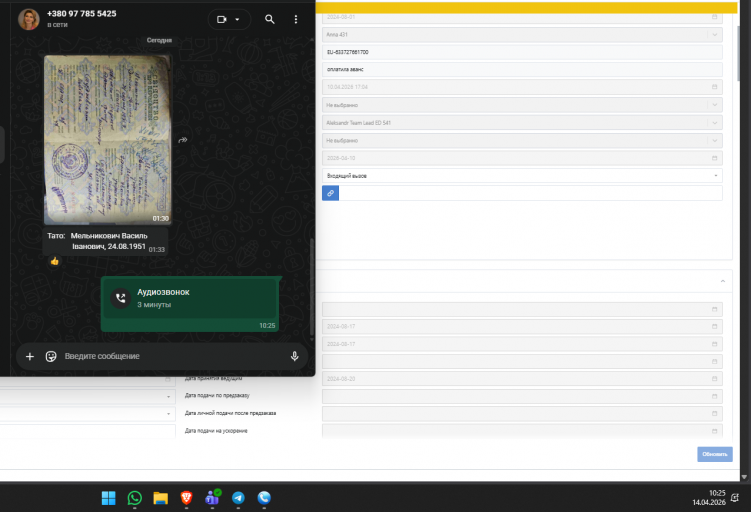Open calendar on 2024-08-20 date field
Viewport: 751px width, 512px height.
[x=714, y=378]
